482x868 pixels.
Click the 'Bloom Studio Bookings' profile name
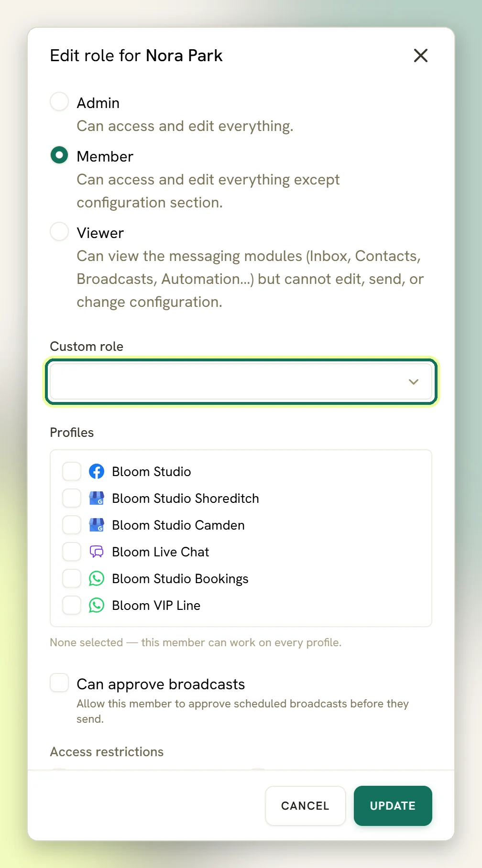click(x=180, y=578)
